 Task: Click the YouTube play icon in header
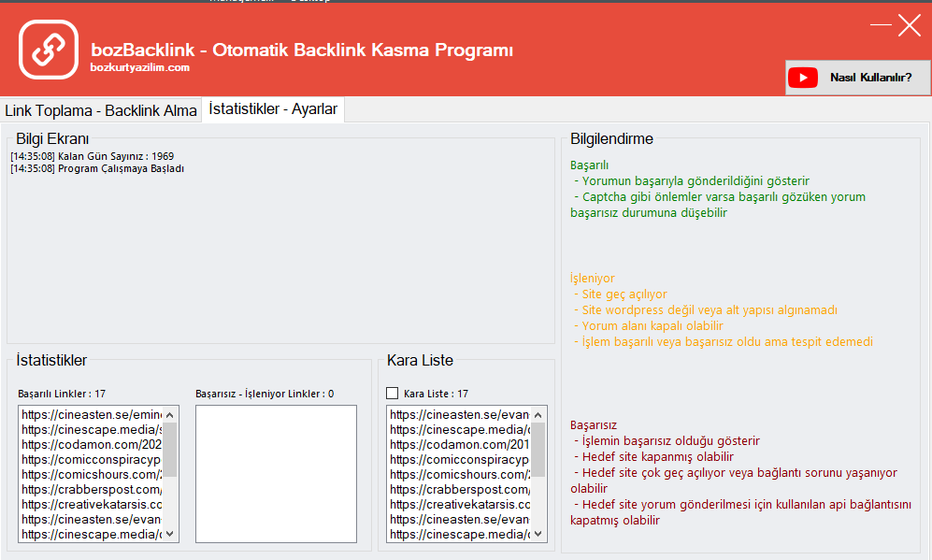[x=803, y=78]
